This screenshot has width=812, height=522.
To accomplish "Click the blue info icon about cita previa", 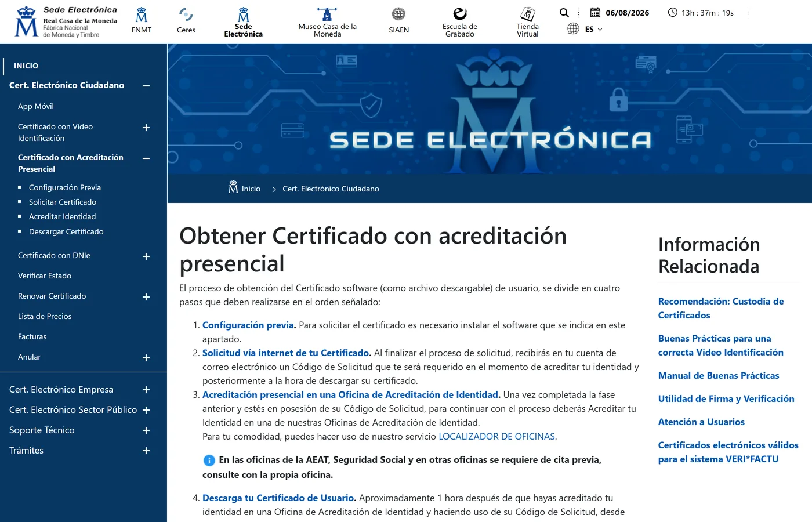I will pos(209,461).
